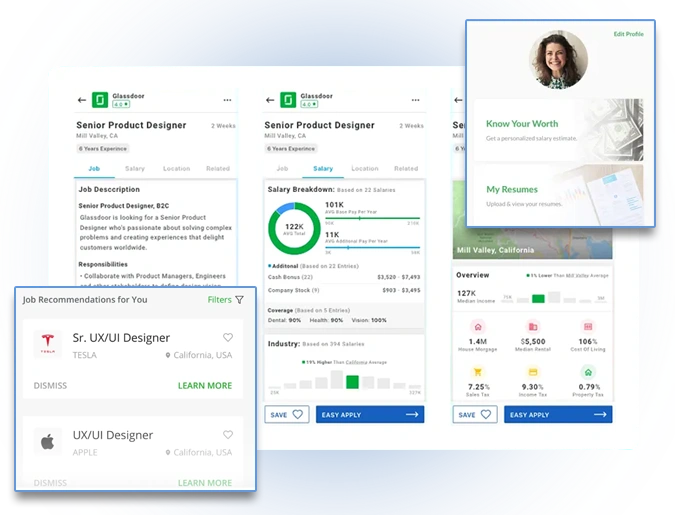Click Edit Profile link
Viewport: 675px width, 515px height.
[x=629, y=34]
